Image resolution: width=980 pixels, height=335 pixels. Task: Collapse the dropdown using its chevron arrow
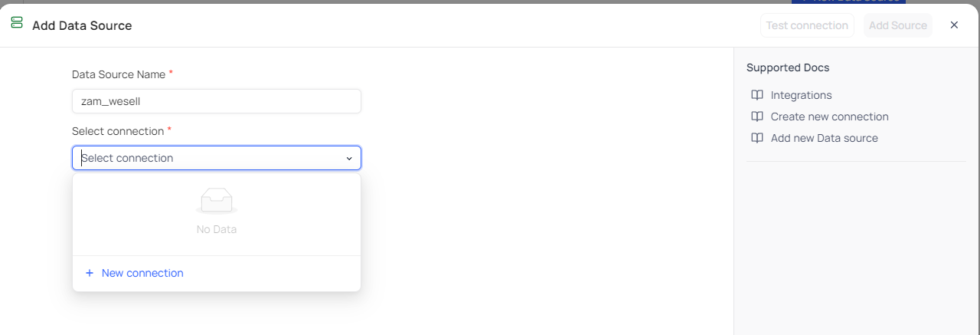[x=349, y=159]
